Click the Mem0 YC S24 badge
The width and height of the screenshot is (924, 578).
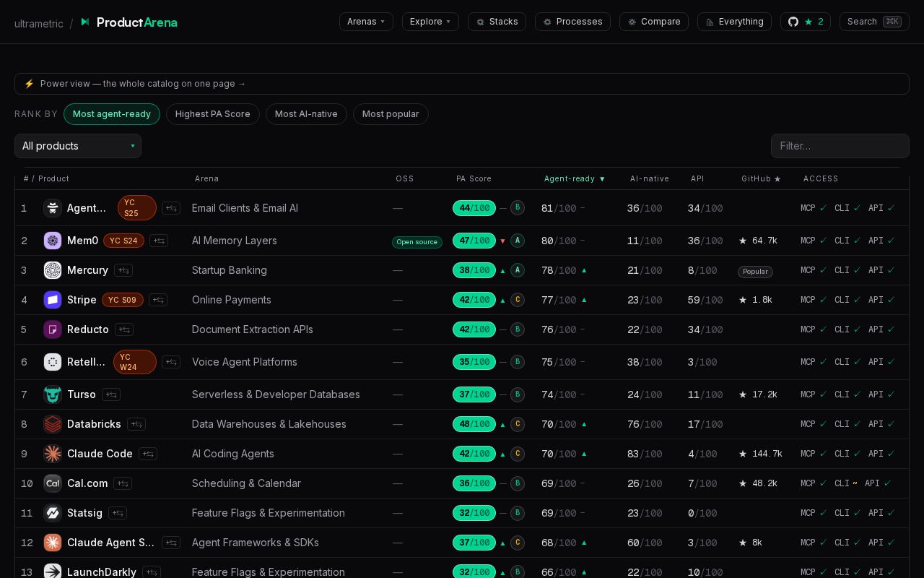pyautogui.click(x=123, y=241)
